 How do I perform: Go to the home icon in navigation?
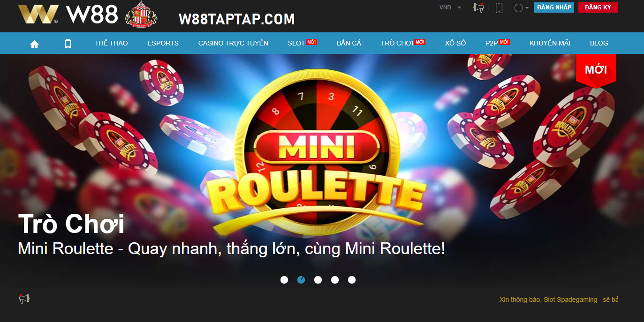point(34,44)
